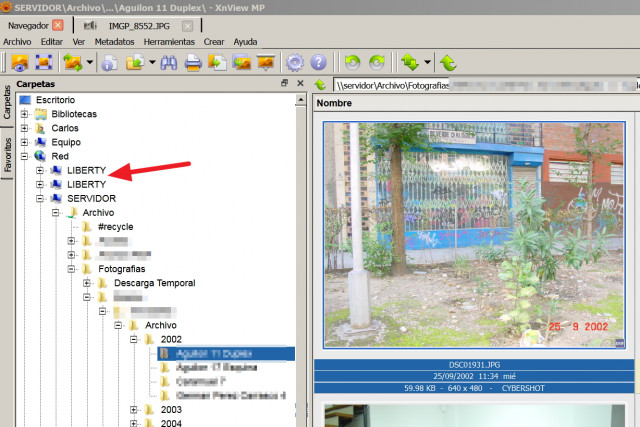Select the Red network item
640x427 pixels.
point(60,156)
